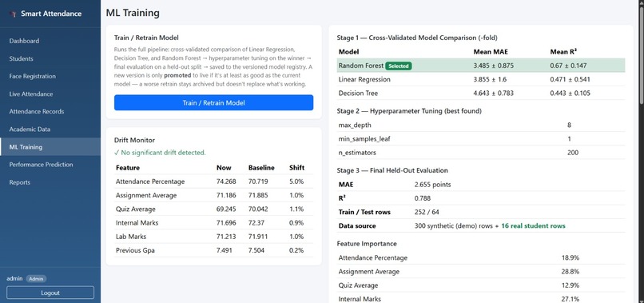Image resolution: width=644 pixels, height=303 pixels.
Task: Click the admin username label
Action: pos(15,279)
